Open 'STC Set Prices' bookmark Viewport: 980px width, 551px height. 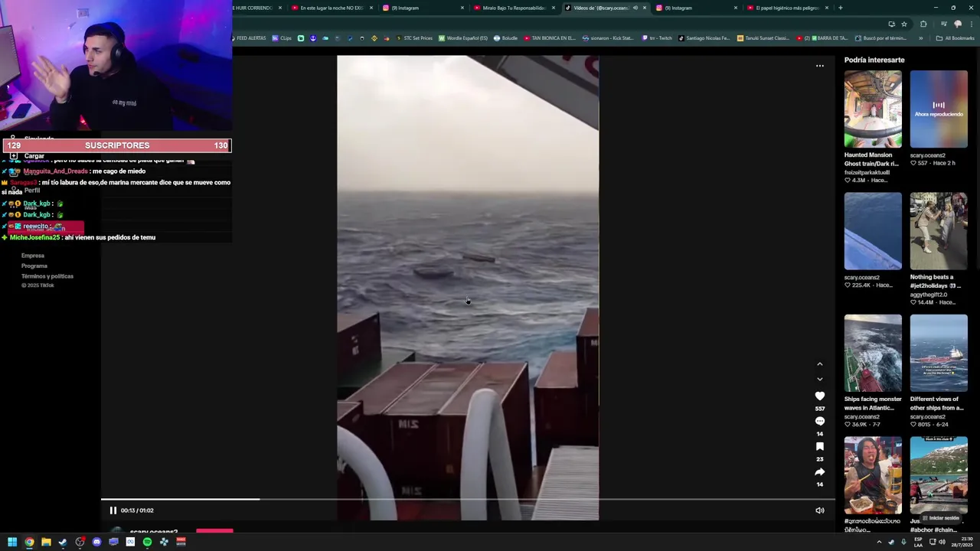(413, 38)
